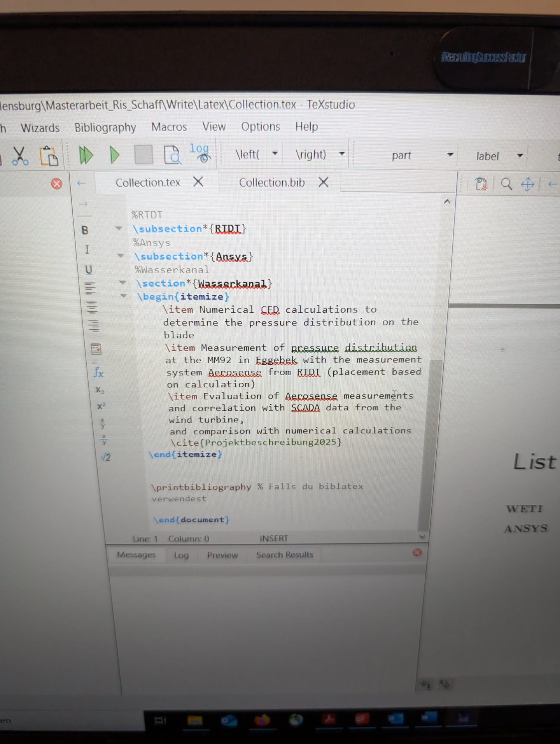560x744 pixels.
Task: Open the \left( dropdown arrow
Action: coord(275,154)
